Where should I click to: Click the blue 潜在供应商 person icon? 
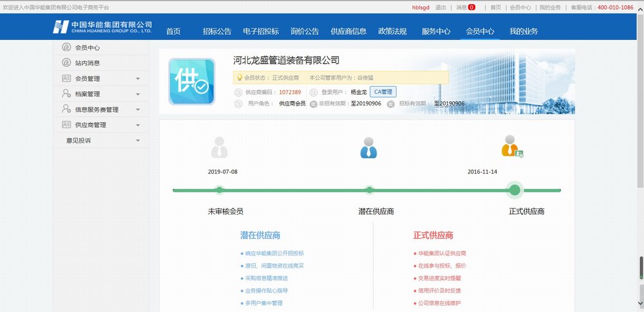pos(369,148)
